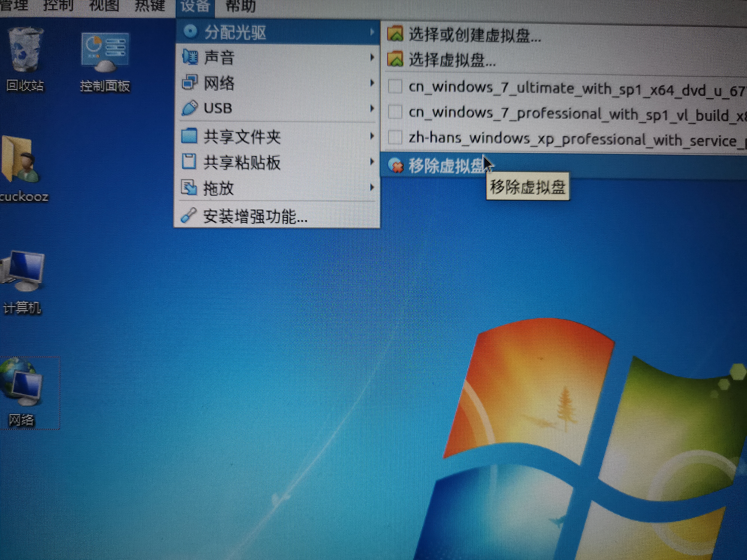The image size is (747, 560).
Task: Click the folder icon beside 共享文件夹
Action: click(189, 136)
